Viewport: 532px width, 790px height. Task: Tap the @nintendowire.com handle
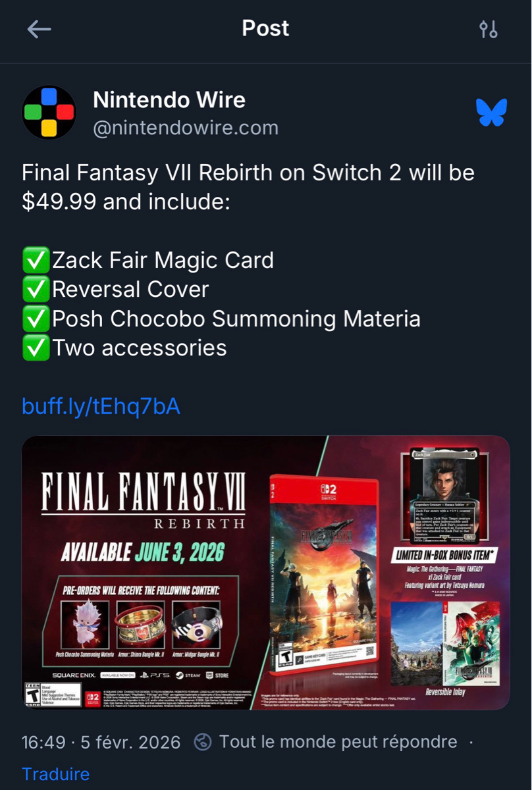(186, 128)
